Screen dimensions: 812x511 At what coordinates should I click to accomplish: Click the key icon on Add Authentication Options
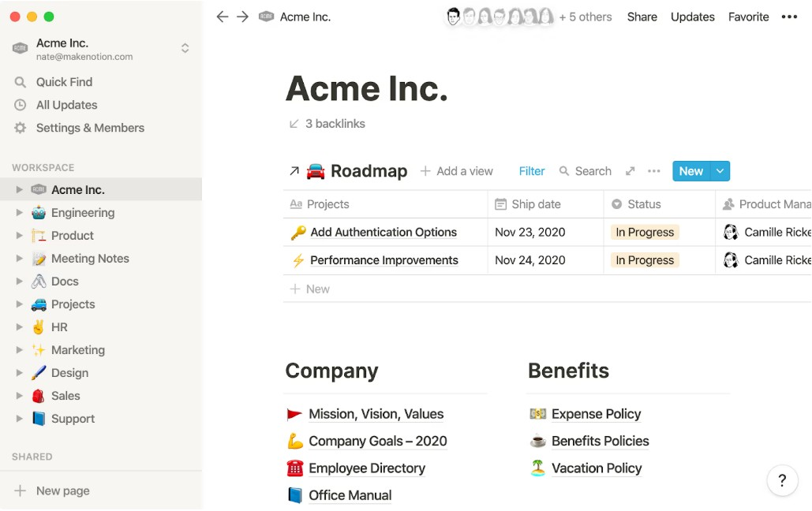click(297, 232)
